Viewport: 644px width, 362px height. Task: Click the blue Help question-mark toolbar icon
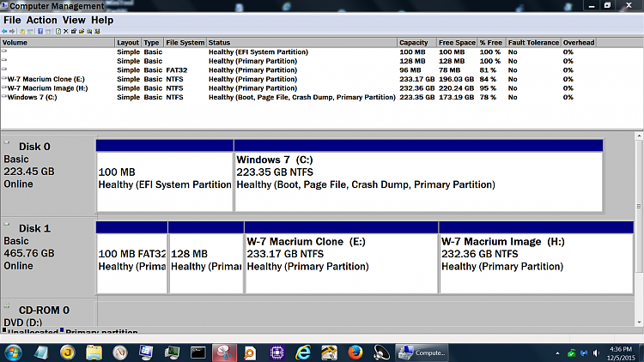pos(40,31)
